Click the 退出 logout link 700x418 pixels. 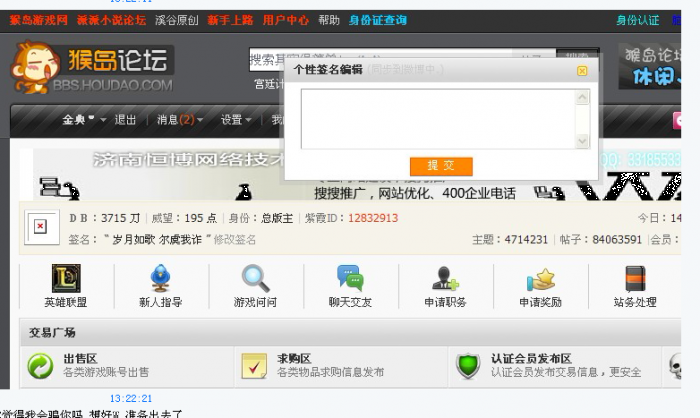click(x=125, y=120)
